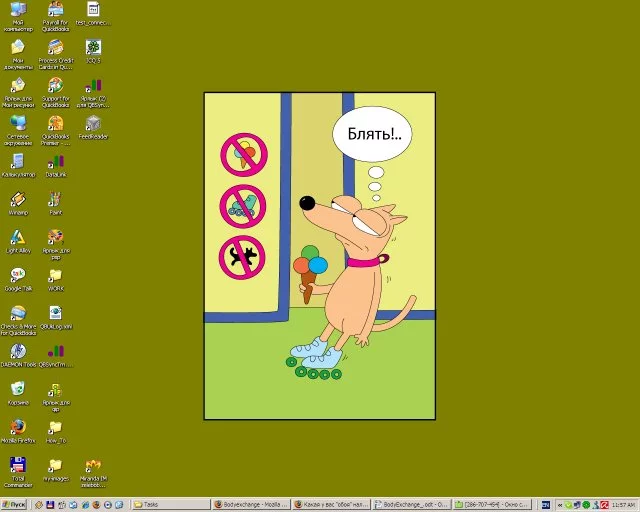Viewport: 640px width, 512px height.
Task: Launch the FeedReader desktop icon
Action: 93,127
